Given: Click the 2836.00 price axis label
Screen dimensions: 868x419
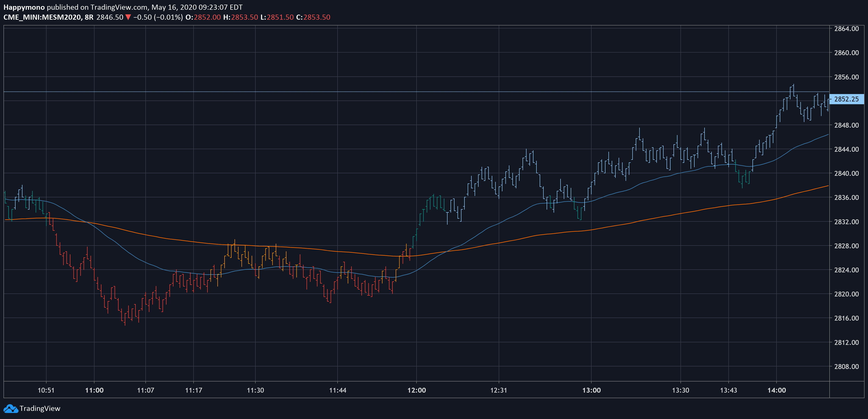Looking at the screenshot, I should pyautogui.click(x=846, y=198).
